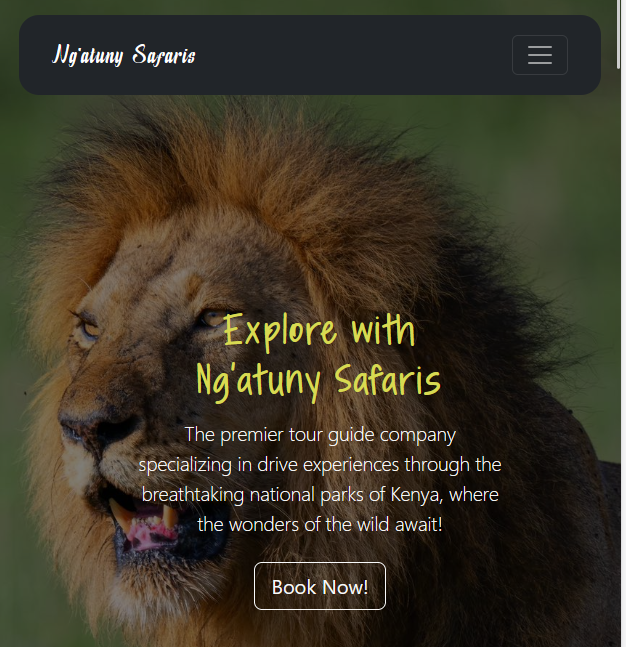Viewport: 626px width, 647px height.
Task: Click the yellow 'Ng'atuny Safaris' hero heading
Action: coord(319,381)
